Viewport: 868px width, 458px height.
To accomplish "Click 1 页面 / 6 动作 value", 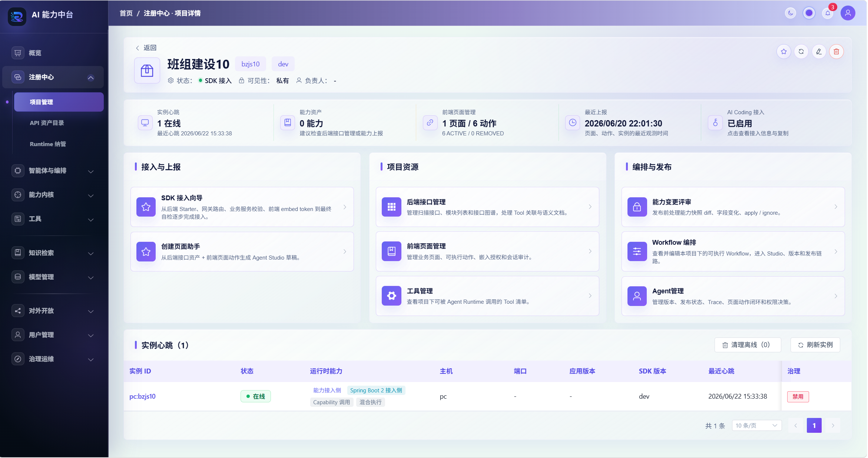I will 469,123.
